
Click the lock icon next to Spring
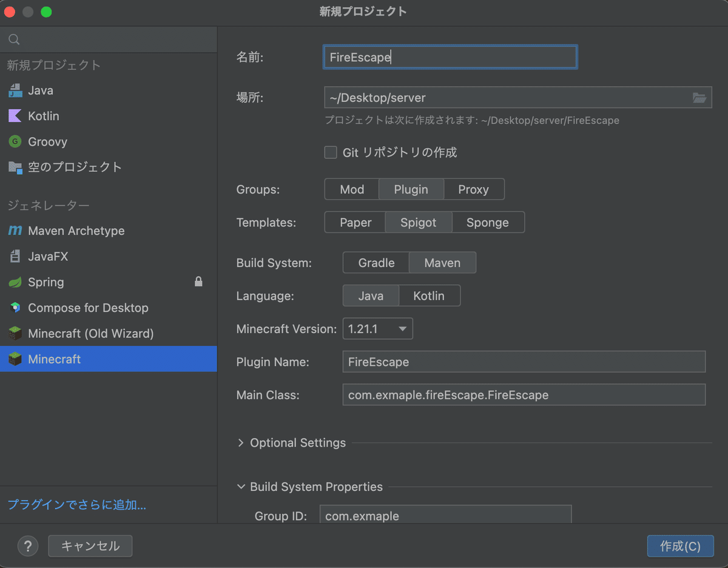(198, 282)
